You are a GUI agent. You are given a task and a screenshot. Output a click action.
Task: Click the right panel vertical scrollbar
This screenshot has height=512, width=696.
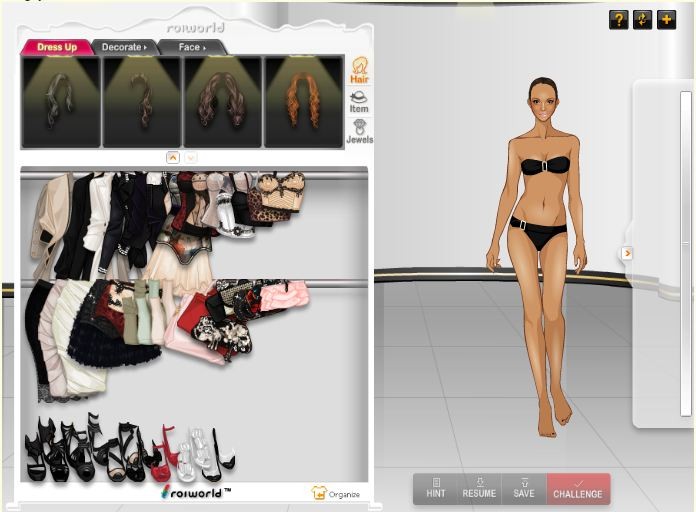tap(686, 250)
